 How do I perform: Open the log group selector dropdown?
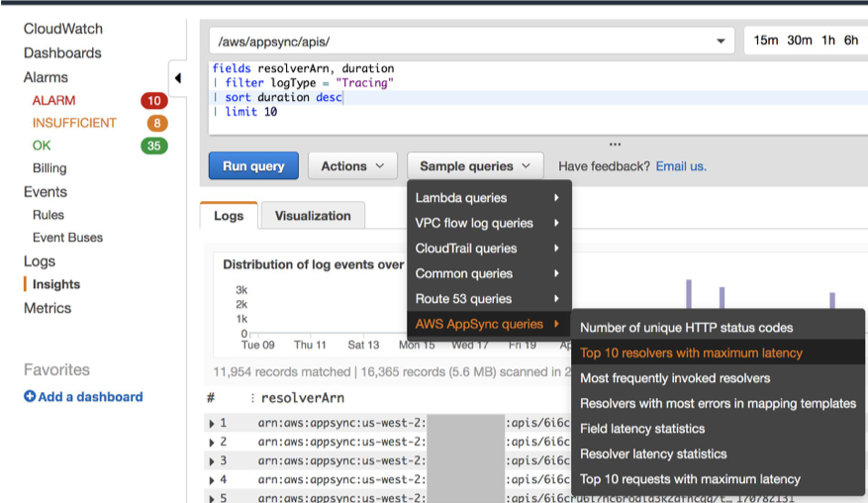tap(472, 41)
